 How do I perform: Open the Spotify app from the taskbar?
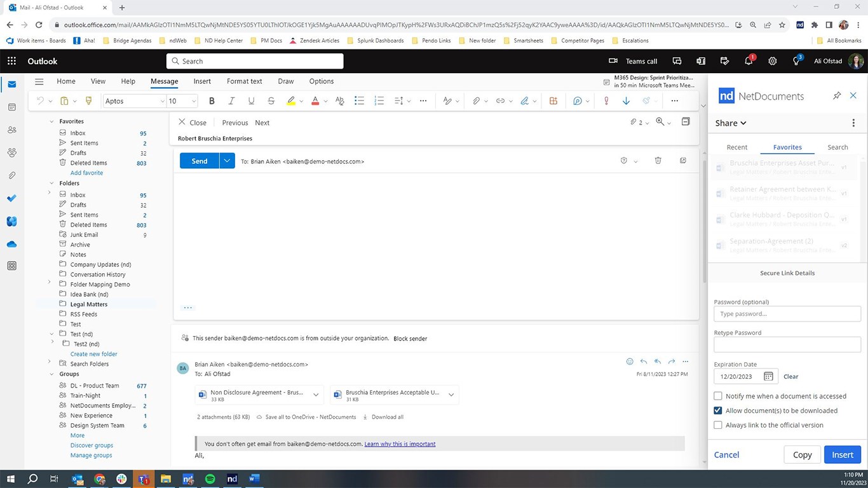click(x=210, y=479)
